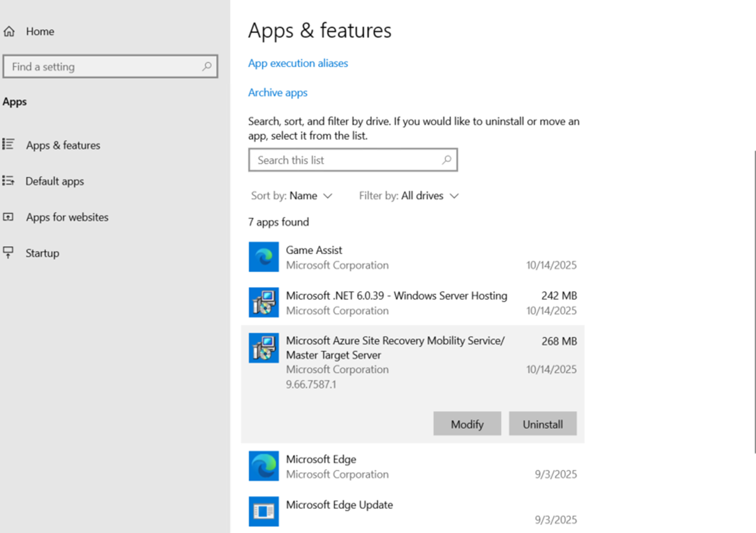Click the Startup sidebar icon
The height and width of the screenshot is (533, 756).
tap(8, 253)
